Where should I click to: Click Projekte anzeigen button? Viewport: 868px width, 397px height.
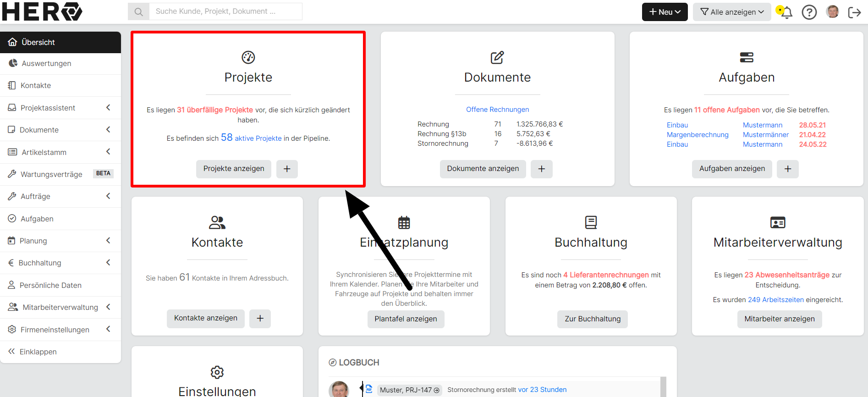[234, 169]
